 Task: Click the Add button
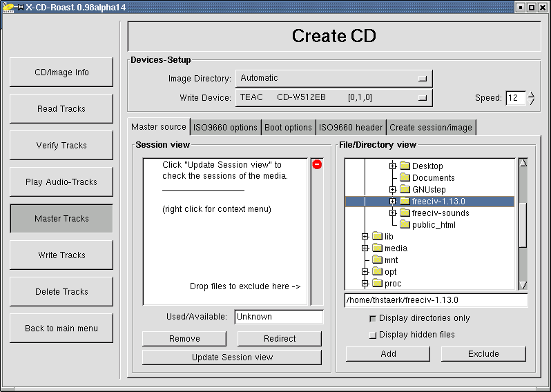coord(388,354)
